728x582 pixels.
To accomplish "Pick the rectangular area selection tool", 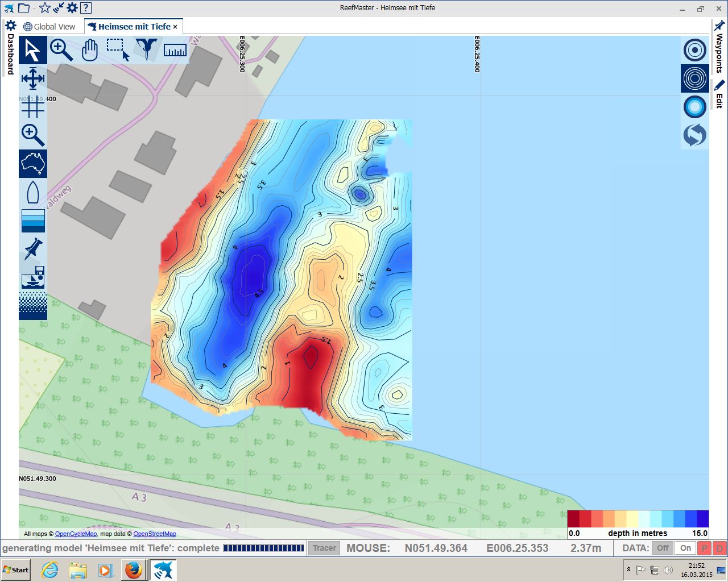I will [x=118, y=50].
